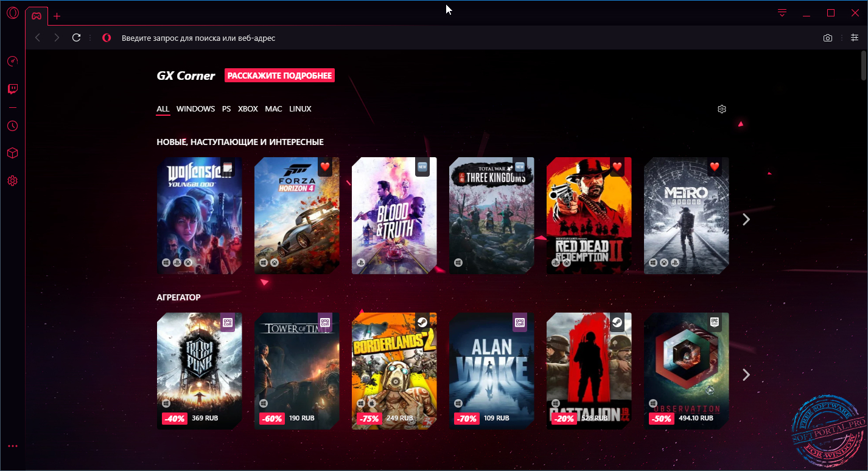Image resolution: width=868 pixels, height=471 pixels.
Task: Show next games in the new and upcoming row
Action: [746, 219]
